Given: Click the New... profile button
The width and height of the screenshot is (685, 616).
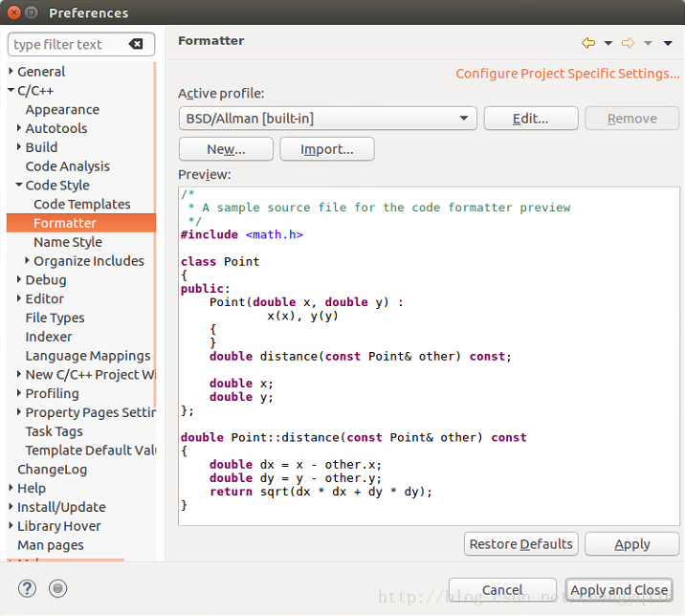Looking at the screenshot, I should coord(226,149).
